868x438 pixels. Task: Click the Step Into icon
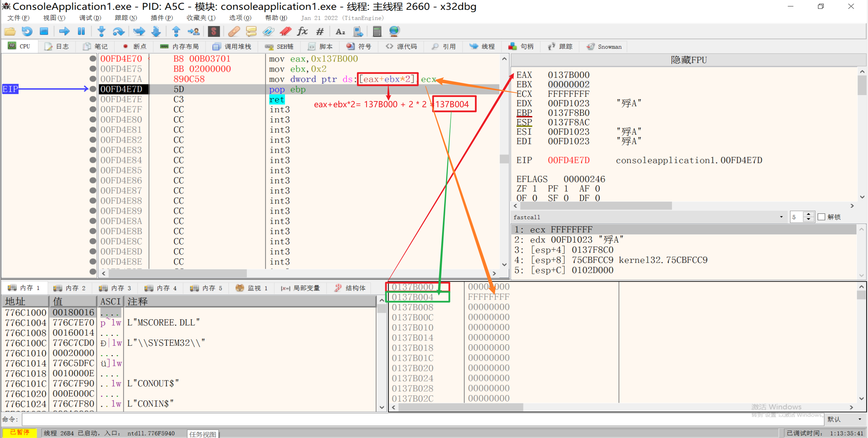coord(101,32)
